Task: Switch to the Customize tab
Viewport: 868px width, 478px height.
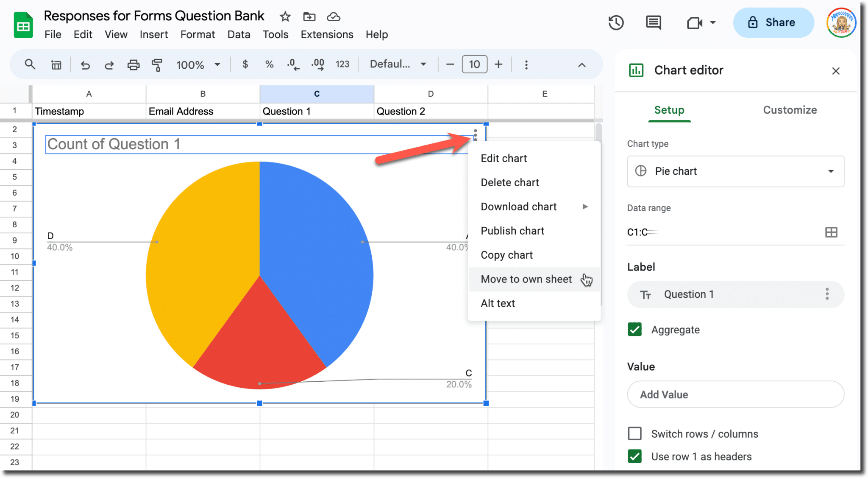Action: 790,110
